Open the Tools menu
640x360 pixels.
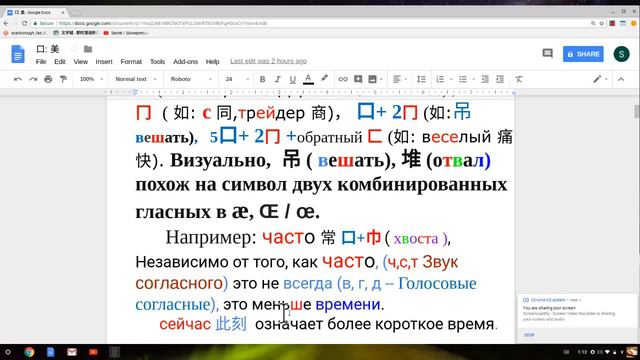tap(157, 62)
